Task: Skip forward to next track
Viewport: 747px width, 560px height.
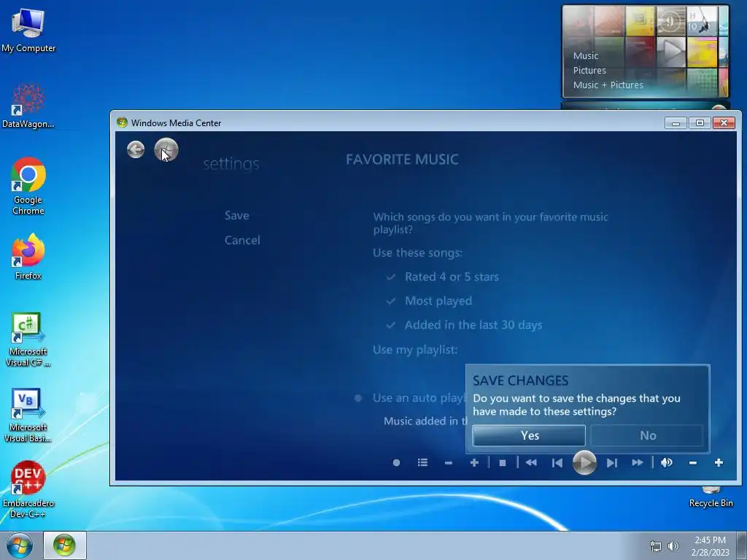Action: click(x=612, y=462)
